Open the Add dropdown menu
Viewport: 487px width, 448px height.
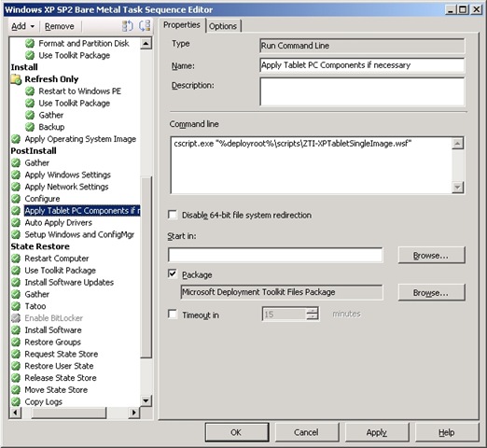22,26
